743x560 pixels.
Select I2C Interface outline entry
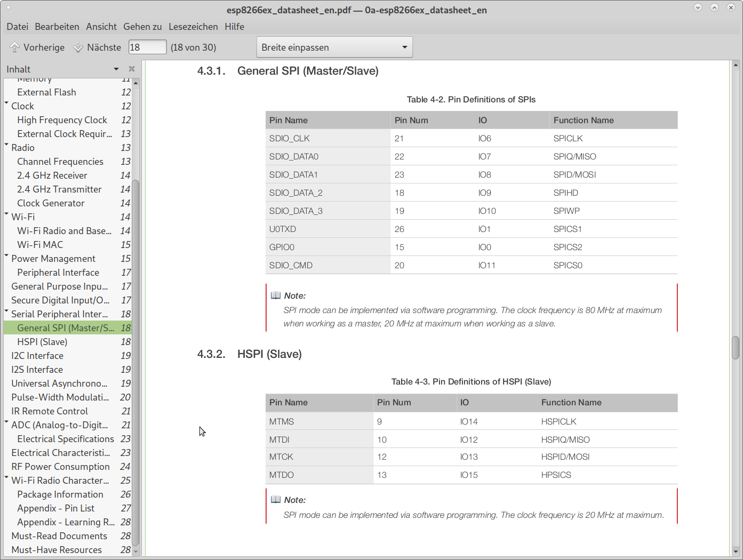pyautogui.click(x=67, y=356)
